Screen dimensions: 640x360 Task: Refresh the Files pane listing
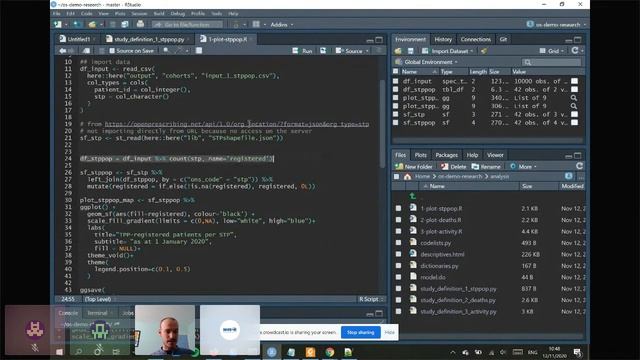click(x=579, y=166)
